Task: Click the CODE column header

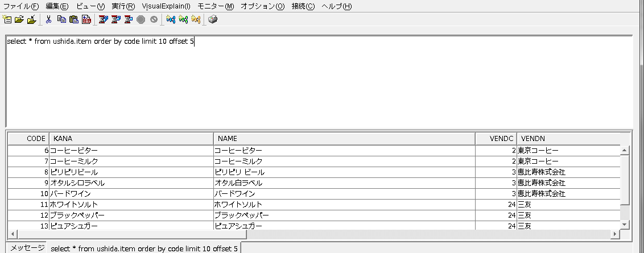Action: pos(28,138)
